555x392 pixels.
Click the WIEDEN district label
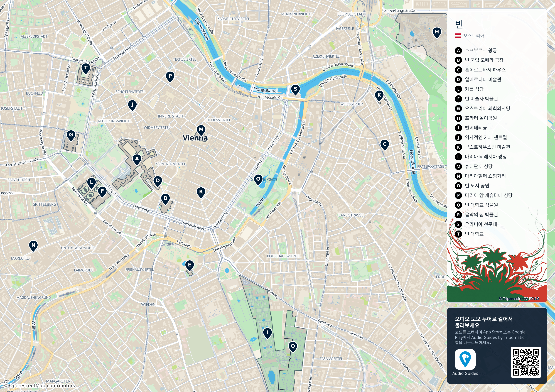(x=148, y=305)
